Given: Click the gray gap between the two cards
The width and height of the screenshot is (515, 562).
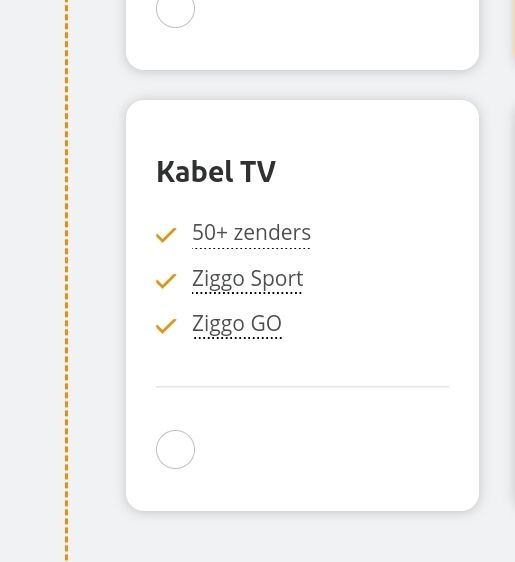Looking at the screenshot, I should pos(302,85).
